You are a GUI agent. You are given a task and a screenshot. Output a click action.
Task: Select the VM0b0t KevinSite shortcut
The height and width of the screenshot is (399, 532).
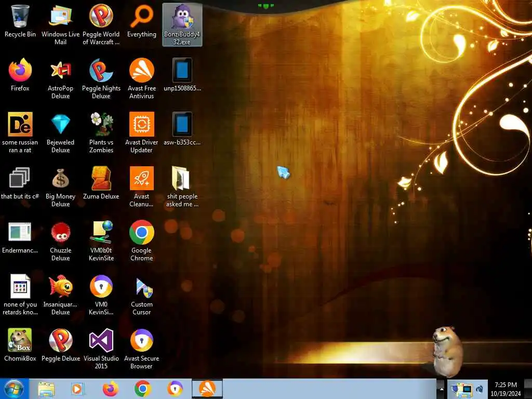[x=101, y=241]
